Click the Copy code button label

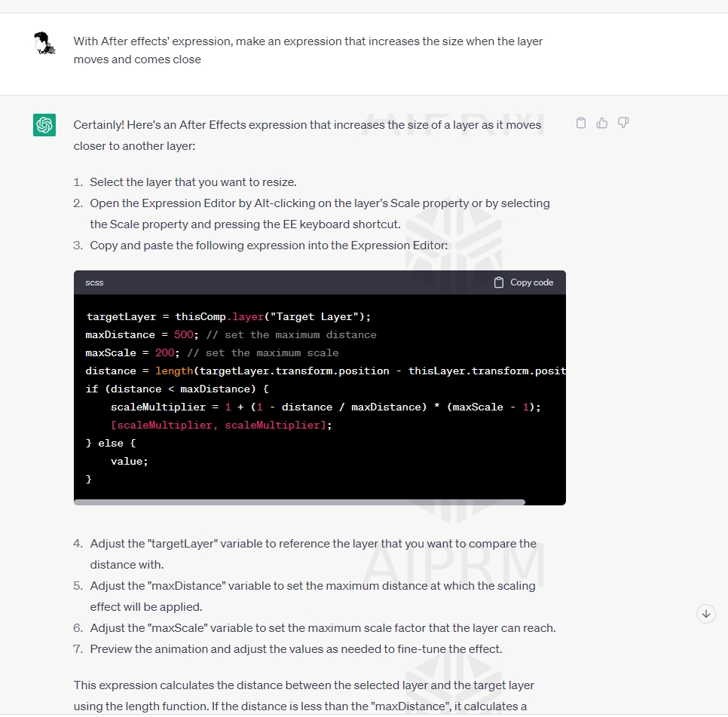[x=531, y=282]
